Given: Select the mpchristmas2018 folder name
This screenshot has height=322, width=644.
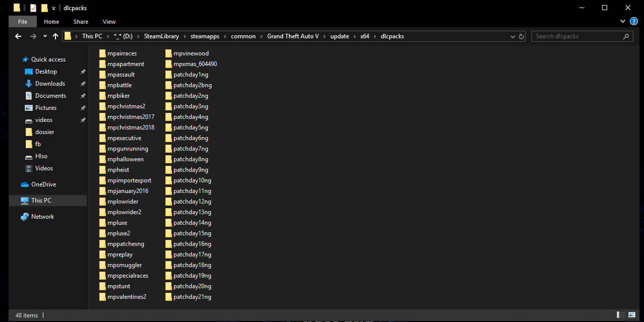Looking at the screenshot, I should point(131,127).
